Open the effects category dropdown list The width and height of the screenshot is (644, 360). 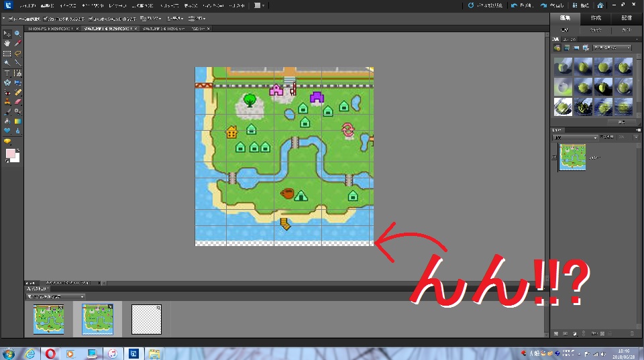click(612, 48)
